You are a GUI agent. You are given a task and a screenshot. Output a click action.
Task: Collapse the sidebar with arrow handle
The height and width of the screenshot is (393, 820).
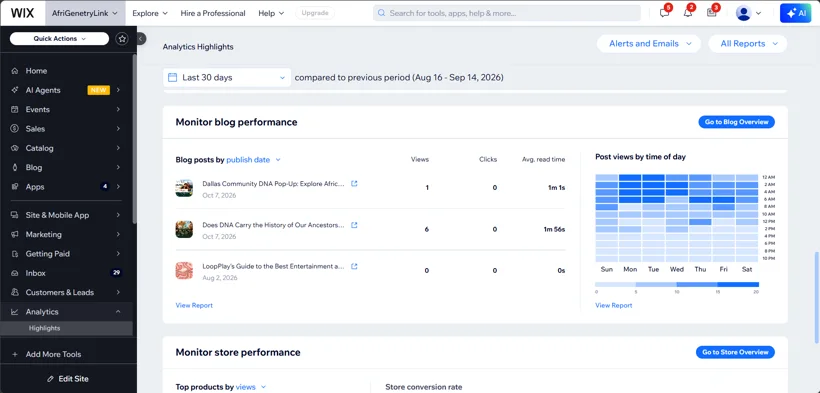141,39
